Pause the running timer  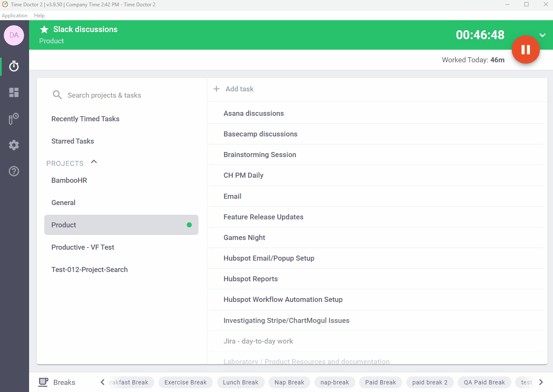pos(526,50)
